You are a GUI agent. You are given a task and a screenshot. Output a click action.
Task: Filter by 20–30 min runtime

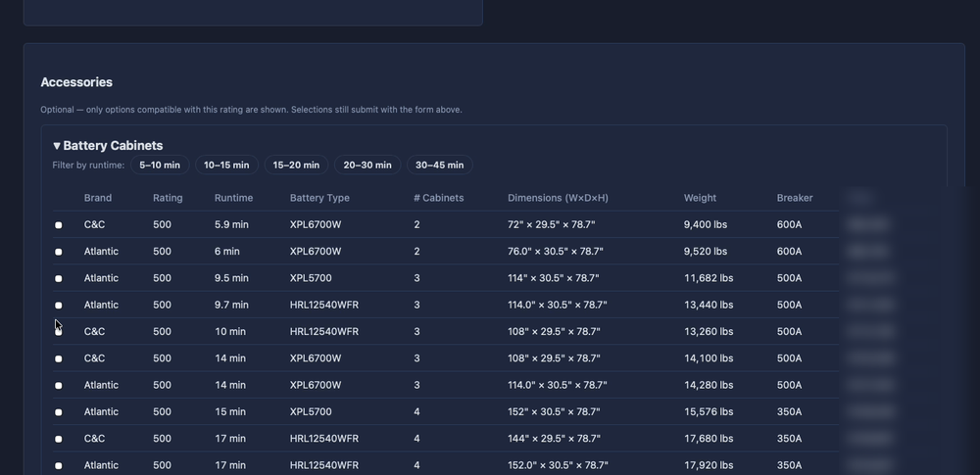point(367,165)
